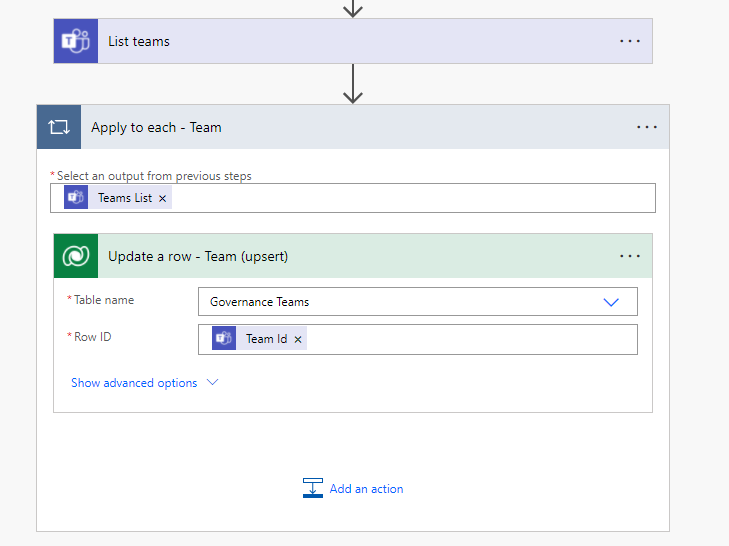Click the Show advanced options link
The height and width of the screenshot is (546, 729).
[x=134, y=383]
